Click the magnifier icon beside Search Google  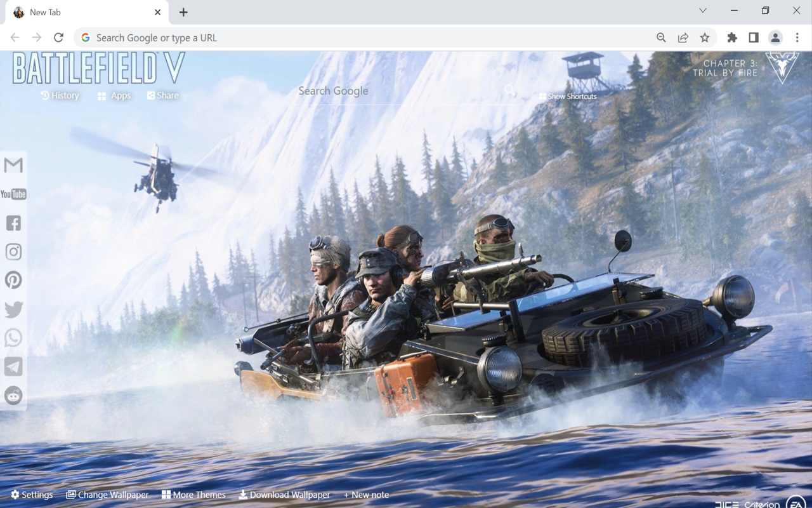point(510,90)
